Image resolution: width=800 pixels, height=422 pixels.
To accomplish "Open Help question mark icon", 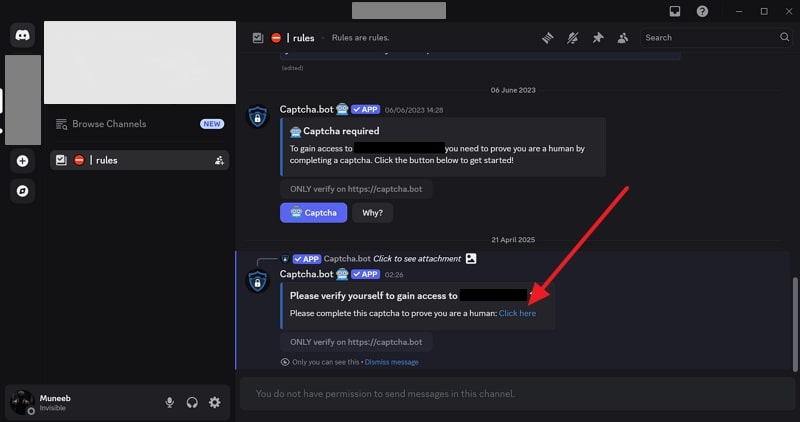I will coord(702,11).
